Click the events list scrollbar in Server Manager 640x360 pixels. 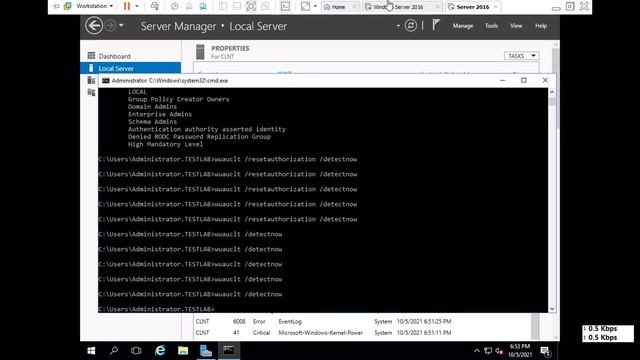coord(535,326)
